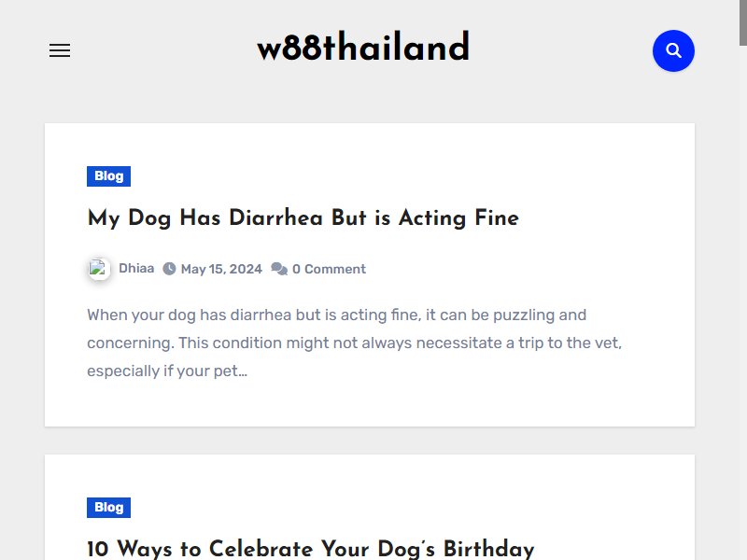The height and width of the screenshot is (560, 747).
Task: Click Dhiaa's author avatar image
Action: pyautogui.click(x=99, y=269)
